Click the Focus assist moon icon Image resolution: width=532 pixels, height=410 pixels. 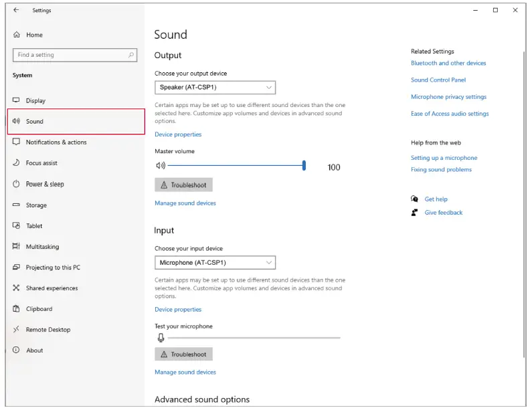16,163
